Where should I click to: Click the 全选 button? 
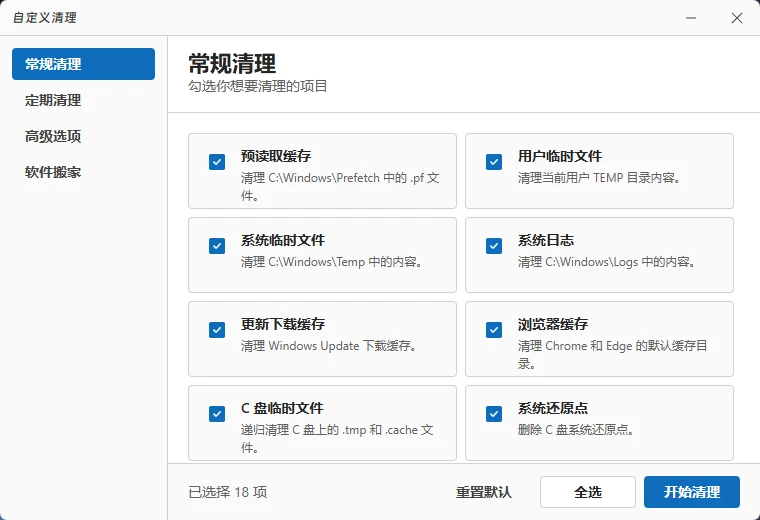tap(588, 492)
